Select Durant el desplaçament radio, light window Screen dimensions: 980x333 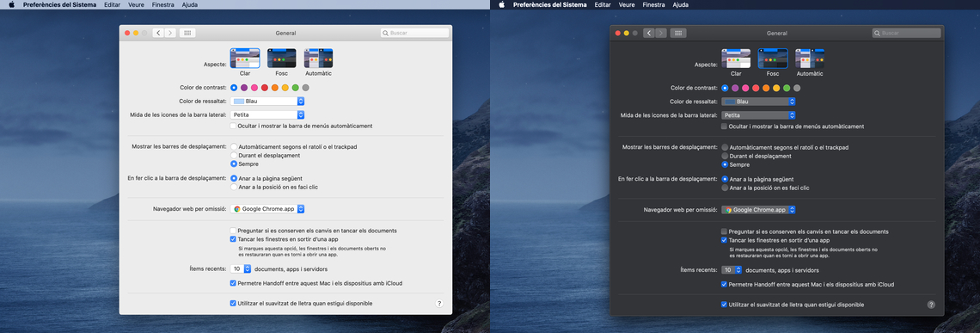click(234, 155)
